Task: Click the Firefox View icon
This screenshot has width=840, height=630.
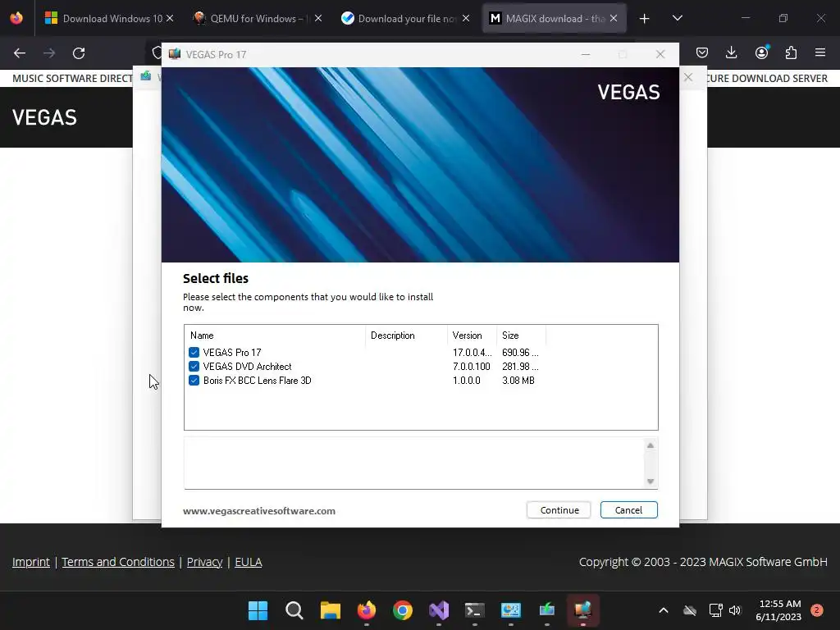Action: click(16, 18)
